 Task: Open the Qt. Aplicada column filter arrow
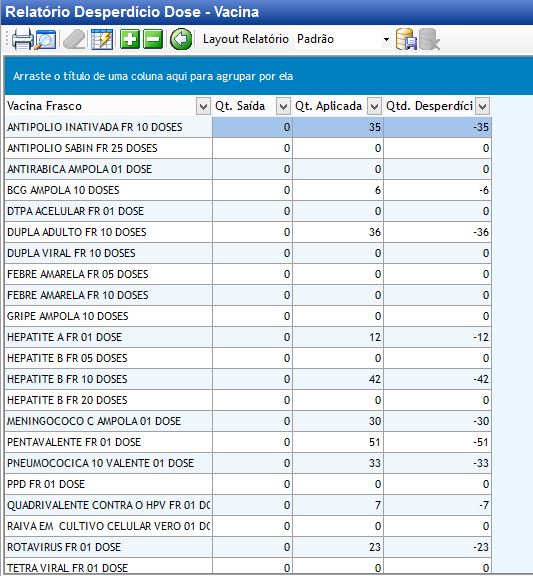(374, 107)
